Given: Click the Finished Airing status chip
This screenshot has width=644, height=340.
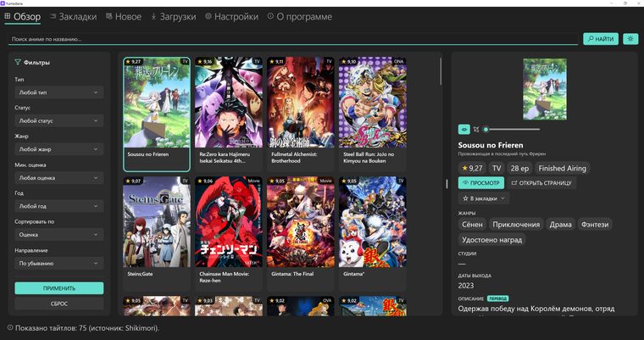Looking at the screenshot, I should point(562,168).
